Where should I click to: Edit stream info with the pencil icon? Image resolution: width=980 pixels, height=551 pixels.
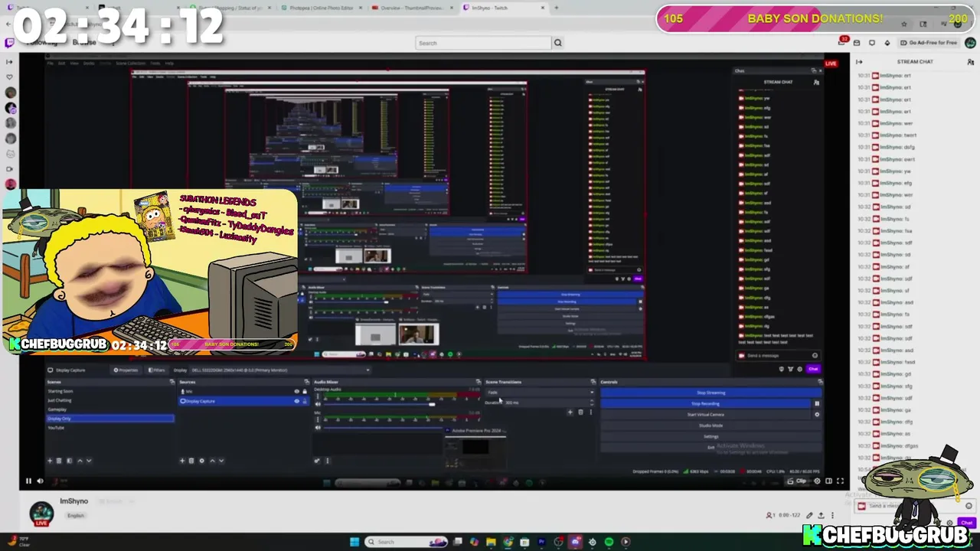[x=809, y=515]
